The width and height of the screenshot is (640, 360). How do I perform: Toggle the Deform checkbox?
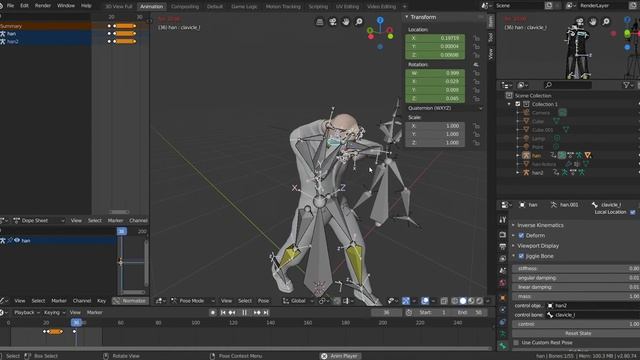[x=521, y=236]
